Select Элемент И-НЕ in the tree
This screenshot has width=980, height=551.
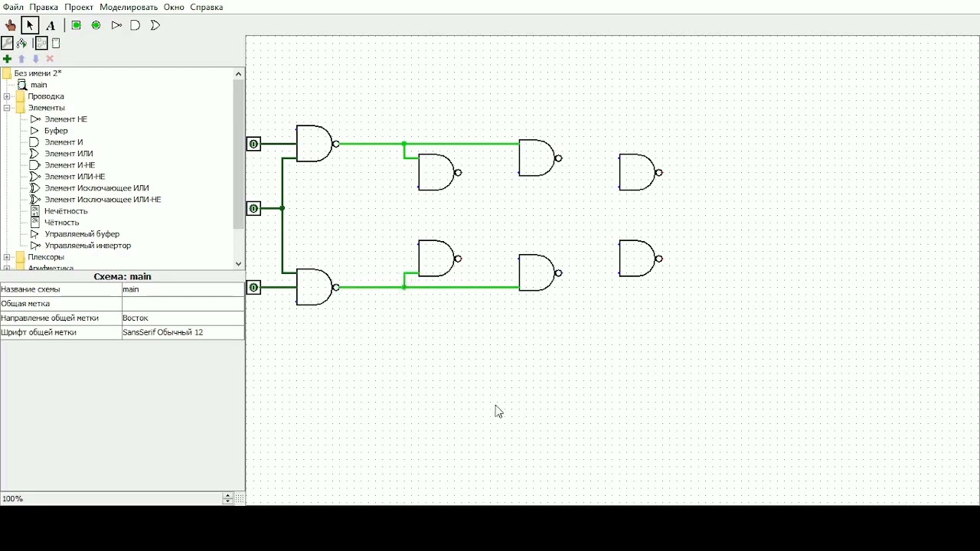(x=70, y=165)
